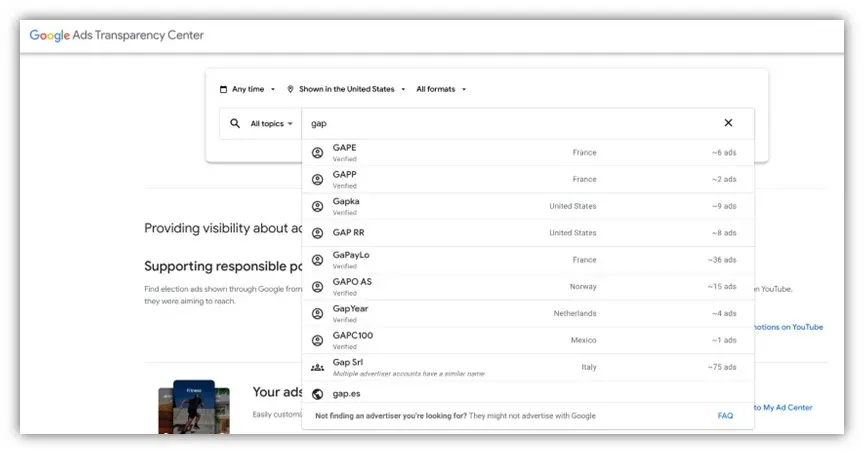This screenshot has height=454, width=864.
Task: Click the ~75 ads count for Gap Srl
Action: click(x=722, y=367)
